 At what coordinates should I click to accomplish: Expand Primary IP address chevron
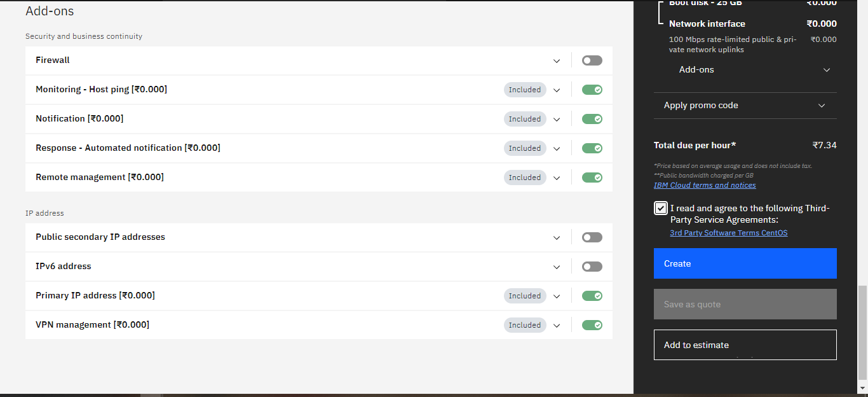point(557,296)
